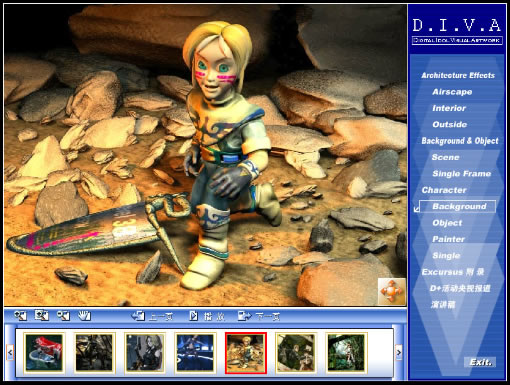Open the Single Frame category
510x385 pixels.
tap(462, 173)
